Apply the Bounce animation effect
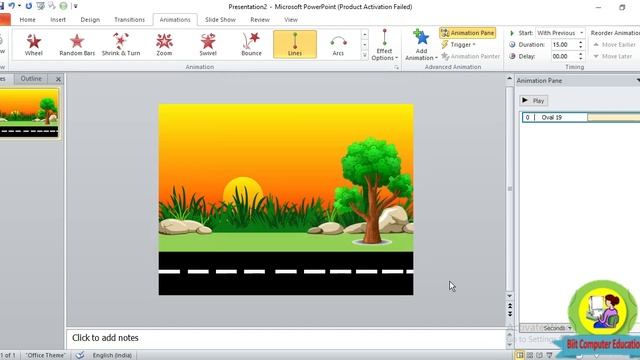 click(251, 44)
